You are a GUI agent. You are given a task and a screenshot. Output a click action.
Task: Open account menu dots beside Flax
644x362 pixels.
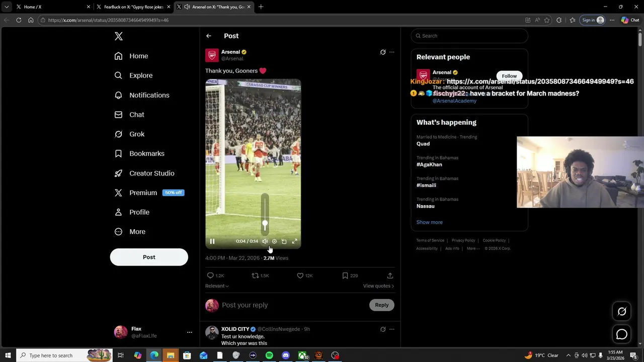tap(190, 332)
